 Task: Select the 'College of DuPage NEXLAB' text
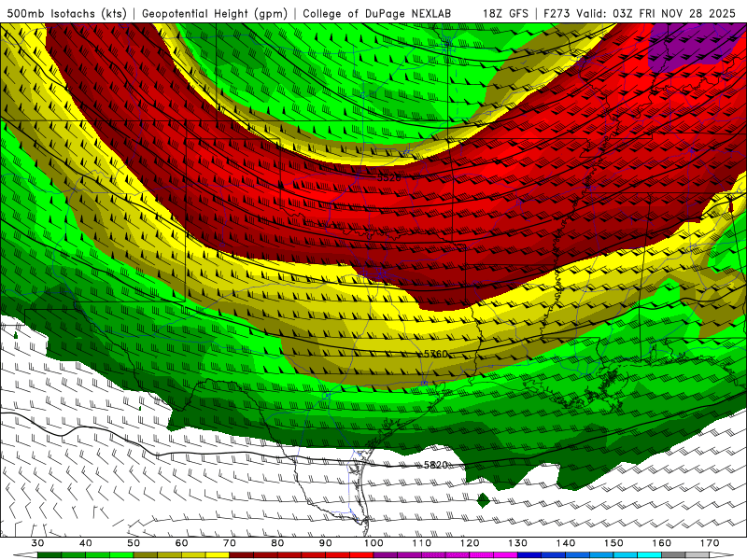[376, 13]
